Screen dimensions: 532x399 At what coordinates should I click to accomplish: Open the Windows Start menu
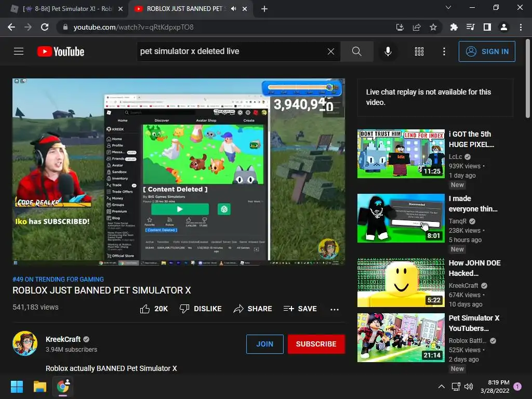[x=17, y=387]
